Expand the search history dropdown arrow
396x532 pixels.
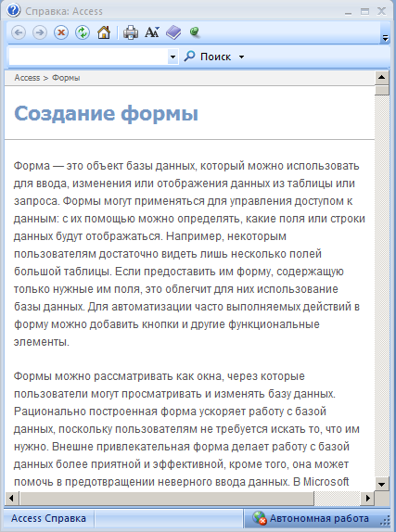[172, 57]
